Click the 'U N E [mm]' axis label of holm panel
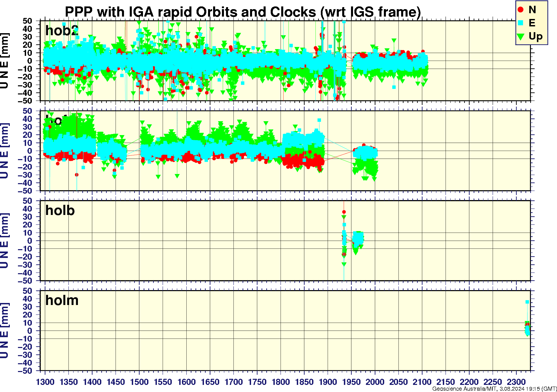557x392 pixels. click(4, 331)
